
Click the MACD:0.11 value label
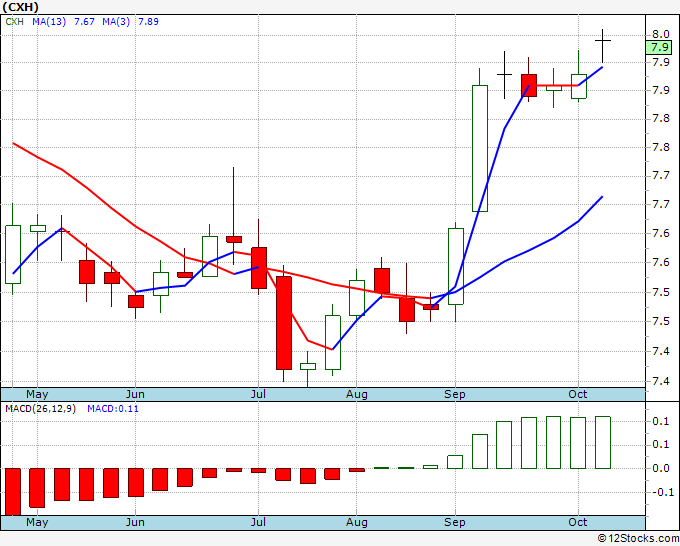tap(113, 409)
